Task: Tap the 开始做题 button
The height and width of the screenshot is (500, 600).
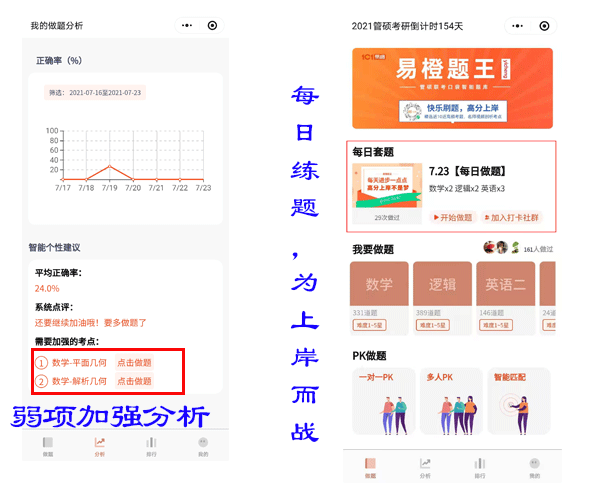Action: (453, 218)
